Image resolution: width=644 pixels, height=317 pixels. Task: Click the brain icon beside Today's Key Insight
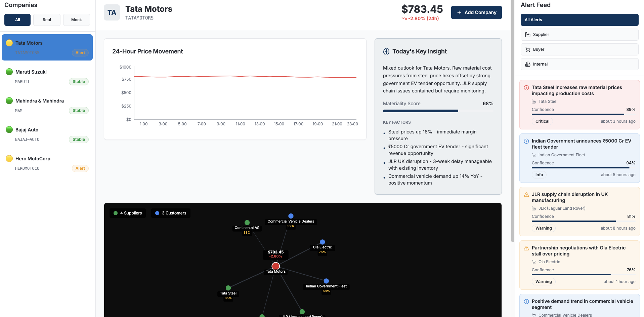[x=386, y=51]
